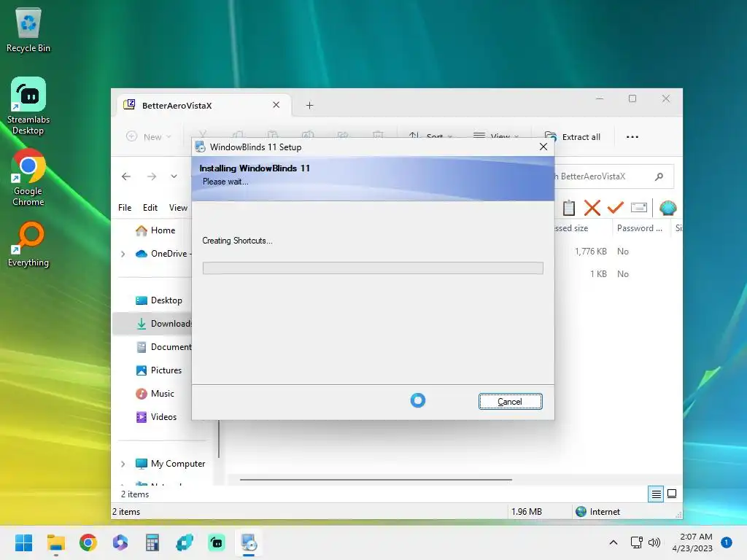Click Extract all in Explorer toolbar
This screenshot has height=560, width=747.
pos(573,136)
